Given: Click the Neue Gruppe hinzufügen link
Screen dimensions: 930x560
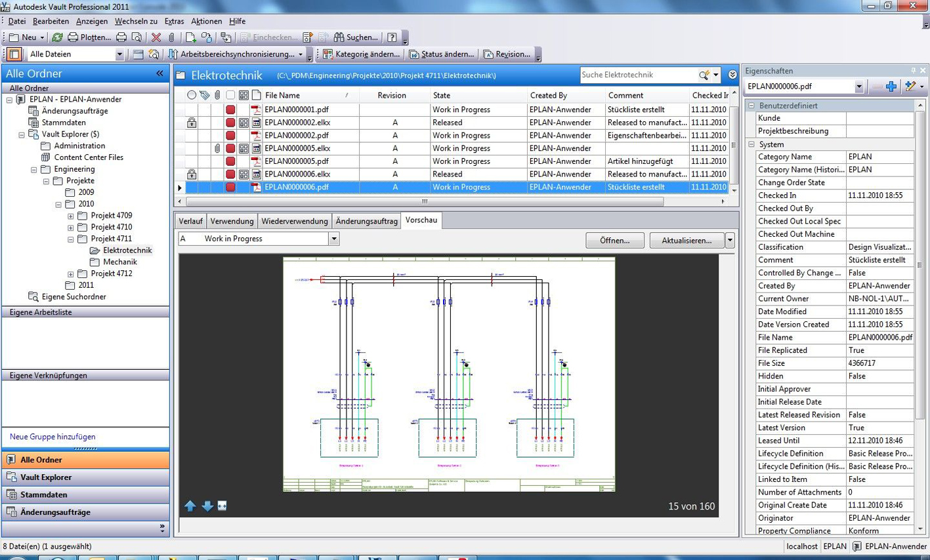Looking at the screenshot, I should 53,437.
